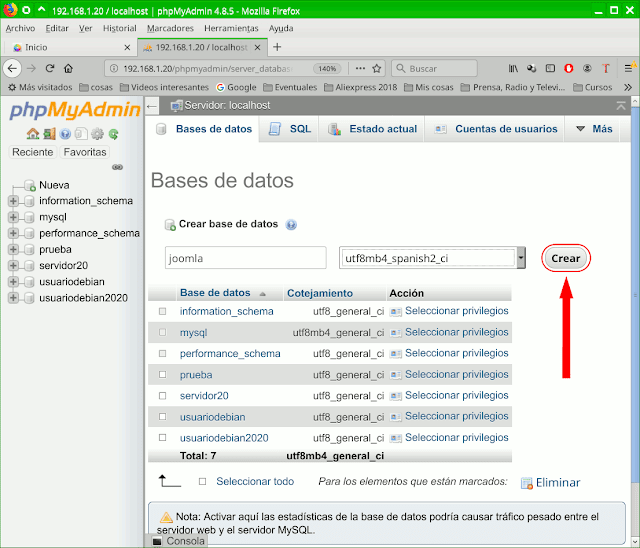
Task: Check the mysql row checkbox
Action: [x=162, y=332]
